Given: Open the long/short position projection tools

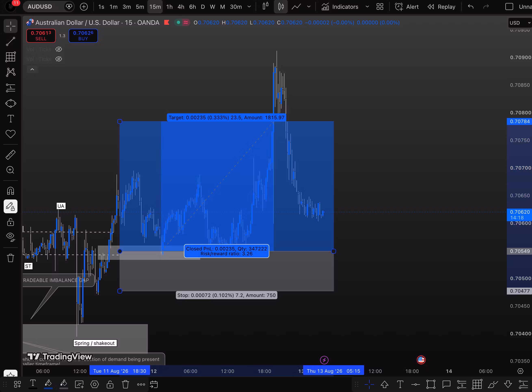Looking at the screenshot, I should (x=10, y=88).
